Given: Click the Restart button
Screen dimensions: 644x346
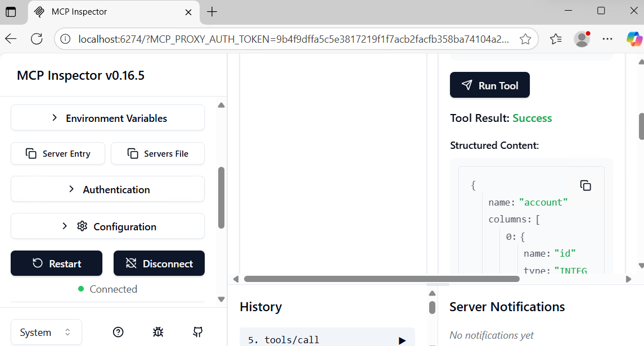Looking at the screenshot, I should coord(56,263).
